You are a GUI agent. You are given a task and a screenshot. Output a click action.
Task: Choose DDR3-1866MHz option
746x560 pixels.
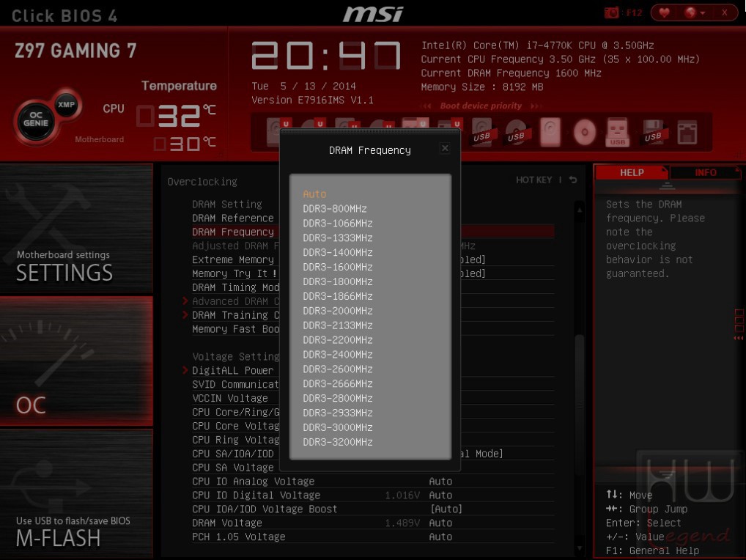337,296
